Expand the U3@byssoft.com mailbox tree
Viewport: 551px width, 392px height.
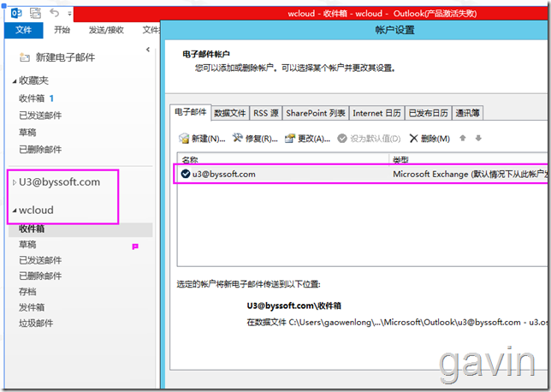click(15, 182)
